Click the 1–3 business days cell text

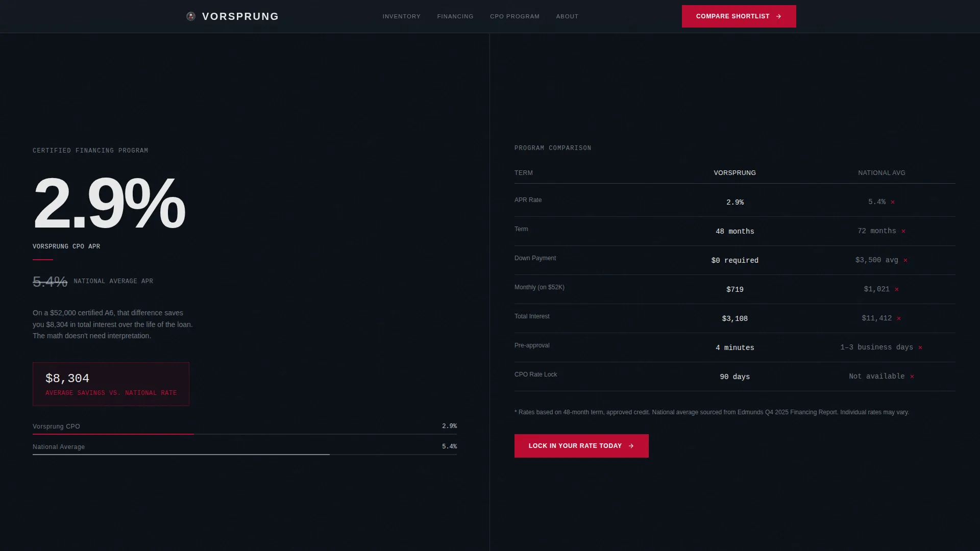tap(877, 347)
